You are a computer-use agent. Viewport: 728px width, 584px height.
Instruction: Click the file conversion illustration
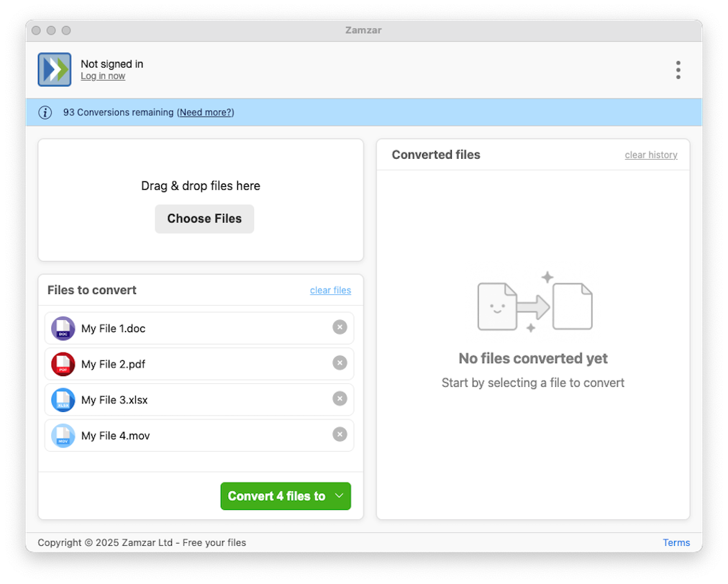click(x=534, y=304)
